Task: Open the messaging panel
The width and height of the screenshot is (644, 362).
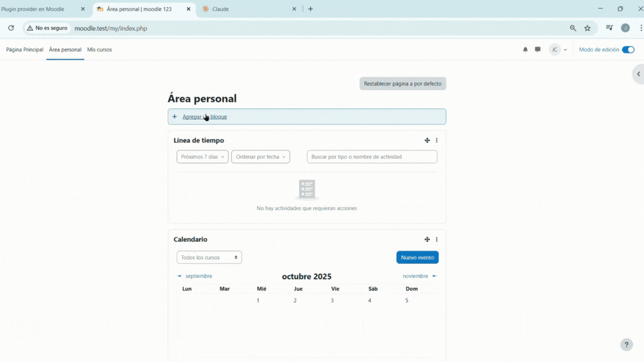Action: point(537,49)
